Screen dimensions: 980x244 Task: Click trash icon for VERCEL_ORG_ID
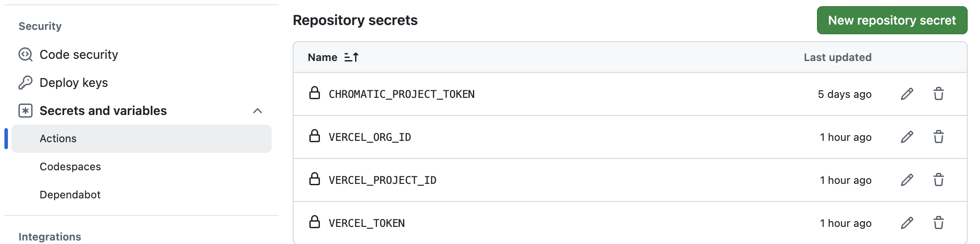click(939, 137)
